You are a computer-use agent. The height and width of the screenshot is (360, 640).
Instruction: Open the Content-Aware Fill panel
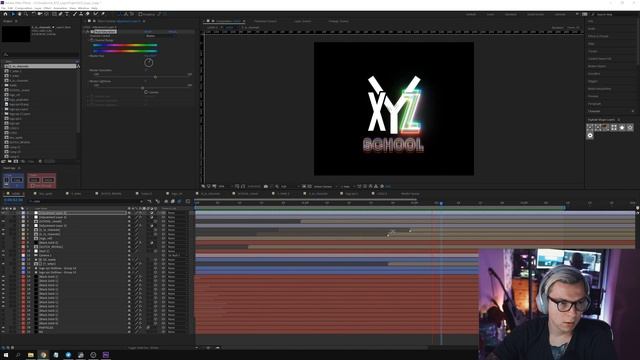tap(600, 59)
